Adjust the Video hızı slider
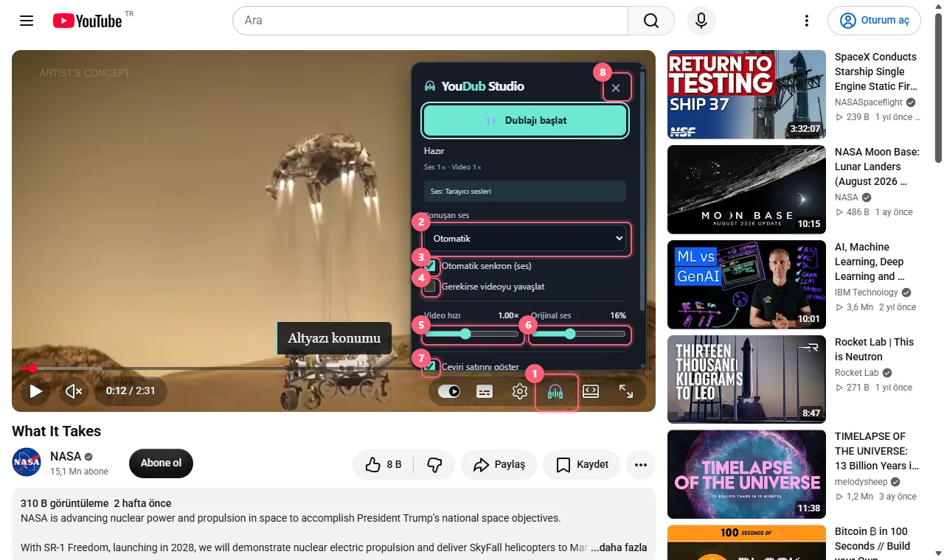The height and width of the screenshot is (560, 944). click(x=471, y=334)
